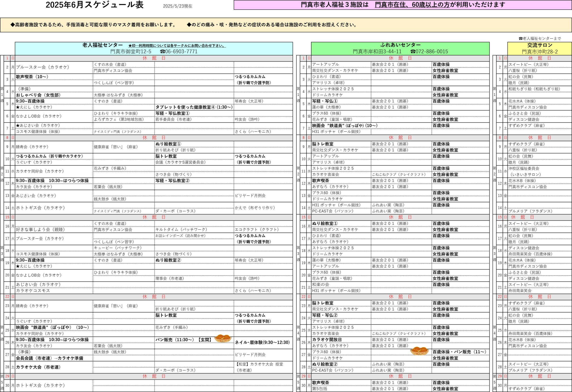Click カラオケ大会(市老連) on June 28
The height and width of the screenshot is (392, 572).
tap(38, 367)
